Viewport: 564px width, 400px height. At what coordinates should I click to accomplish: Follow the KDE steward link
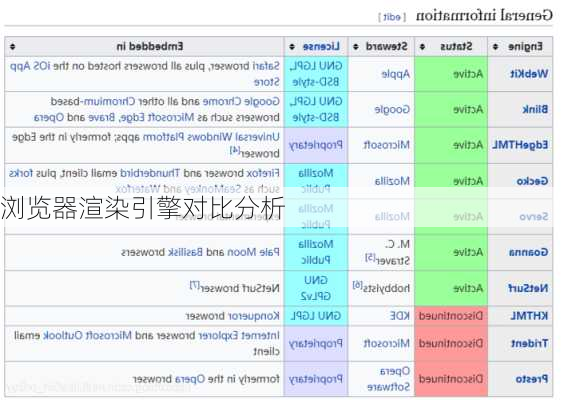[x=400, y=316]
